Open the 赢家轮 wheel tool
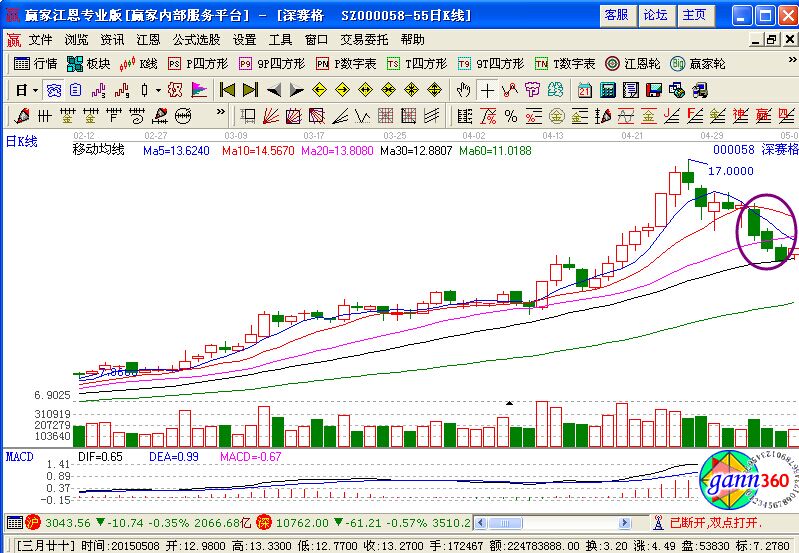The image size is (799, 553). pos(699,63)
